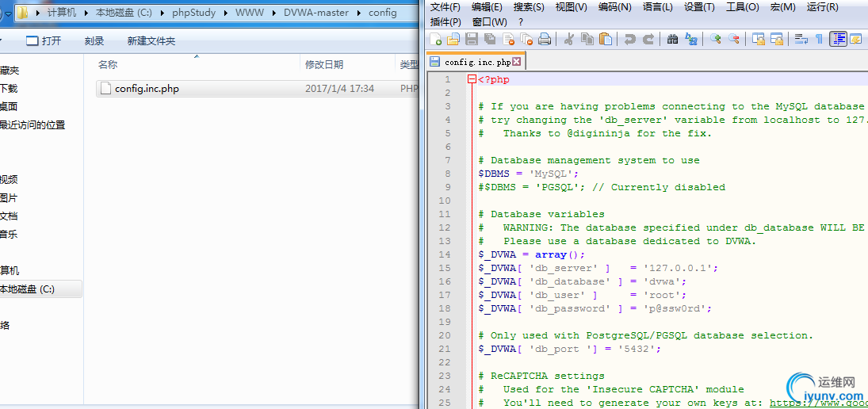Expand the arrow after DVWA-master breadcrumb
Image resolution: width=868 pixels, height=409 pixels.
[358, 12]
